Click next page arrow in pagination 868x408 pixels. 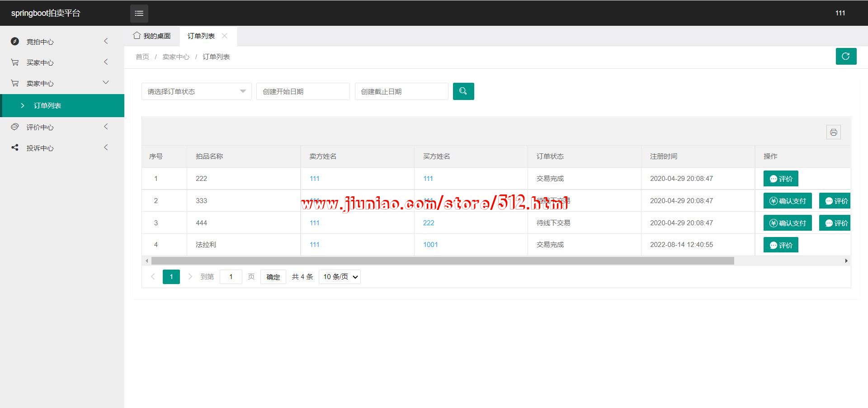pos(190,277)
